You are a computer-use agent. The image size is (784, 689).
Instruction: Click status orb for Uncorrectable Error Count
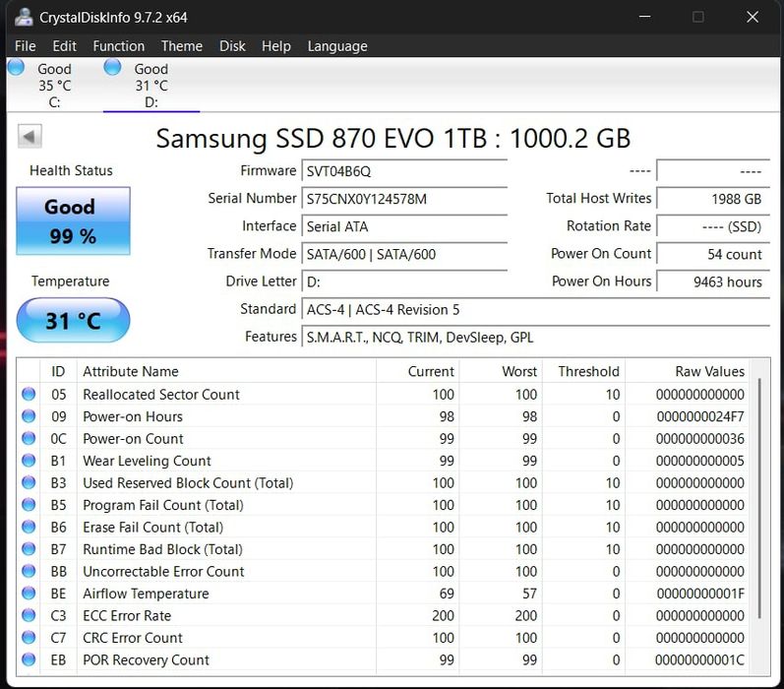[29, 571]
